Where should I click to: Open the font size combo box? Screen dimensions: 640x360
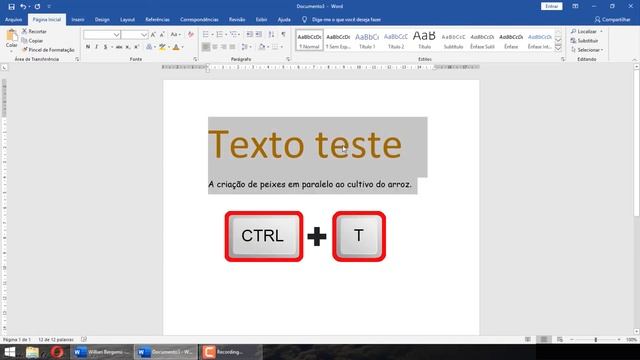pyautogui.click(x=134, y=35)
